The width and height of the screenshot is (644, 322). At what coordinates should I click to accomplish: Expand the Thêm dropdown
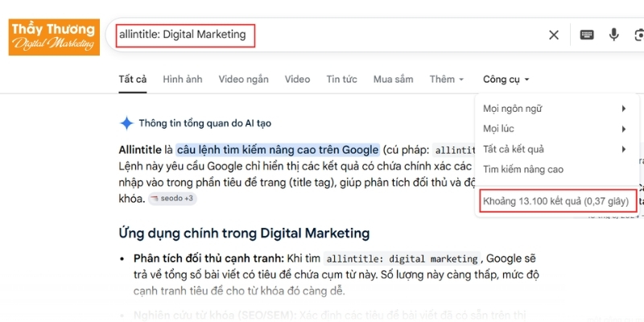coord(447,79)
